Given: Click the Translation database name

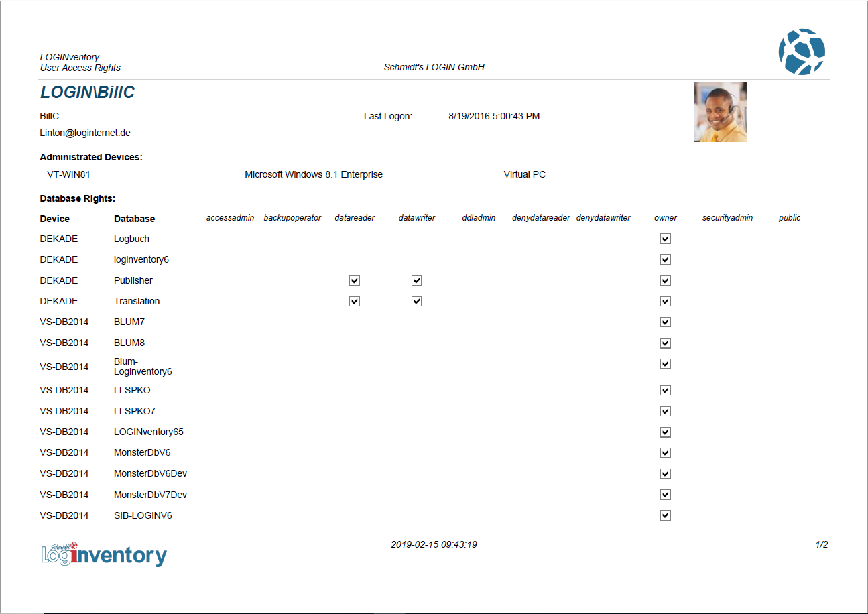Looking at the screenshot, I should 137,301.
